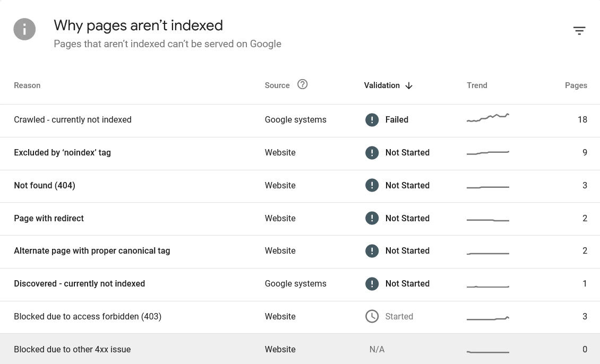Click 'Website' source in the 'noindex' row
The height and width of the screenshot is (364, 600).
pyautogui.click(x=280, y=153)
